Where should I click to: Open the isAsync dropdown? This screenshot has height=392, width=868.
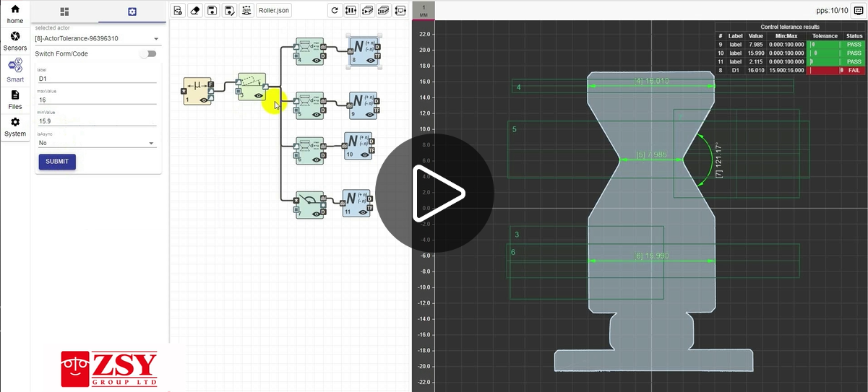[97, 143]
